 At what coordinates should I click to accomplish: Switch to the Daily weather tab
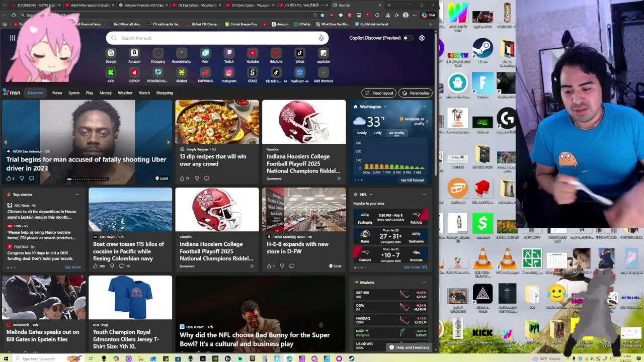(x=378, y=133)
